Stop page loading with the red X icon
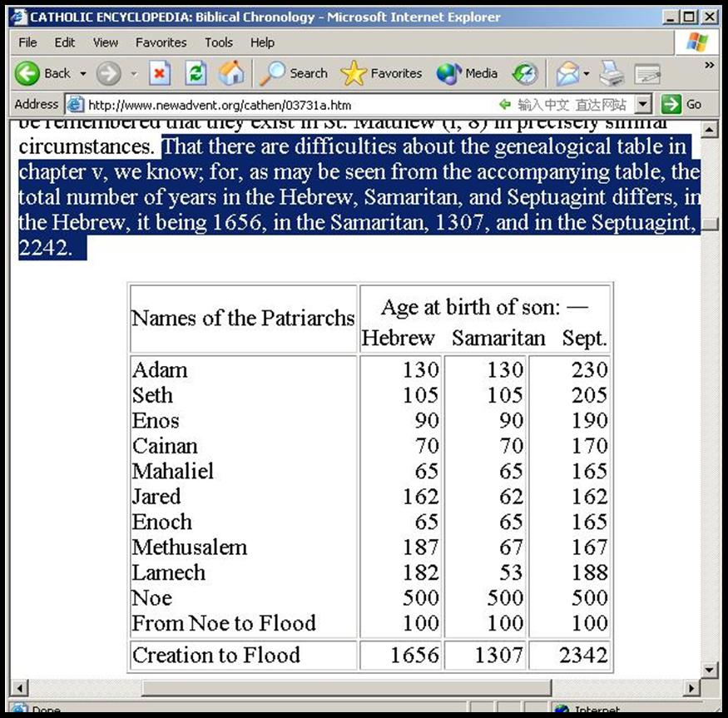728x718 pixels. (x=159, y=73)
